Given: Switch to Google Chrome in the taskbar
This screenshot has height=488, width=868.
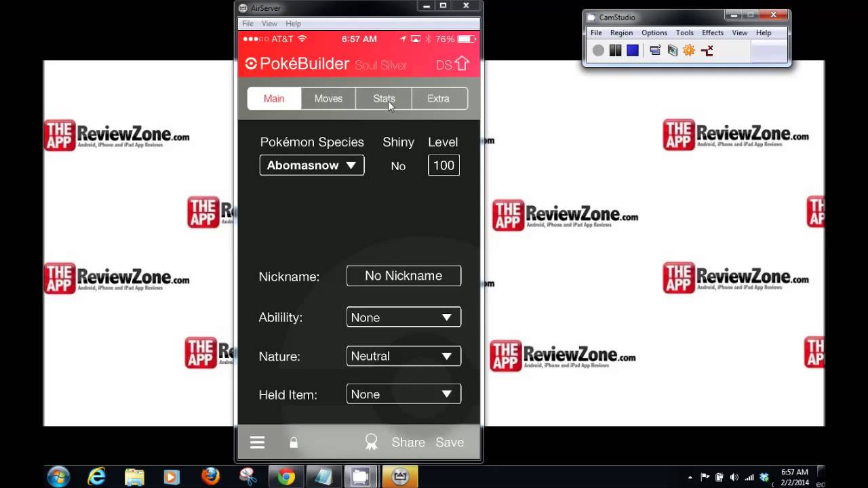Looking at the screenshot, I should [x=286, y=476].
